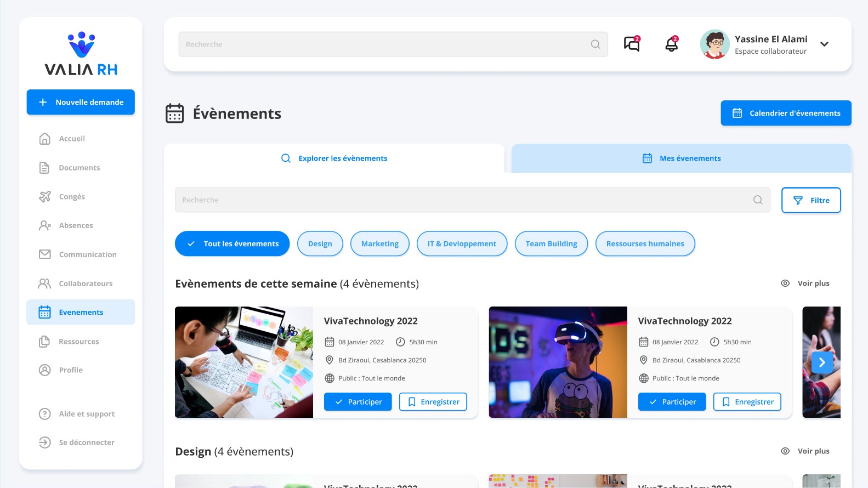Select Evenements in the sidebar
This screenshot has width=868, height=488.
(81, 312)
